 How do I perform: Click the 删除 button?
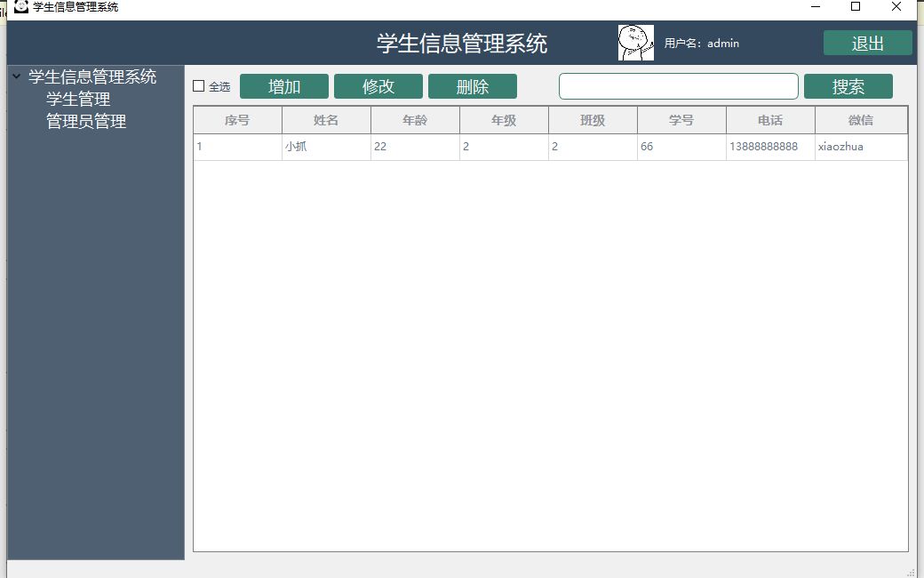click(474, 85)
